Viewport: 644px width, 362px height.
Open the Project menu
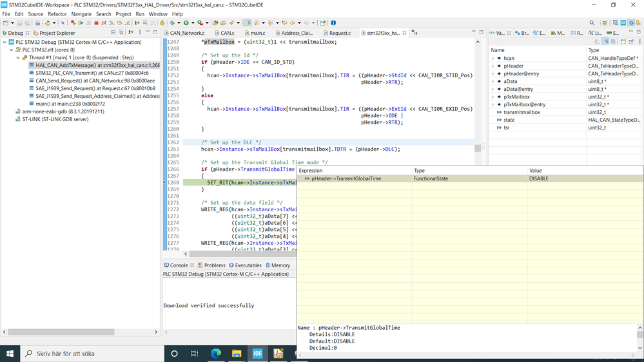pos(123,14)
